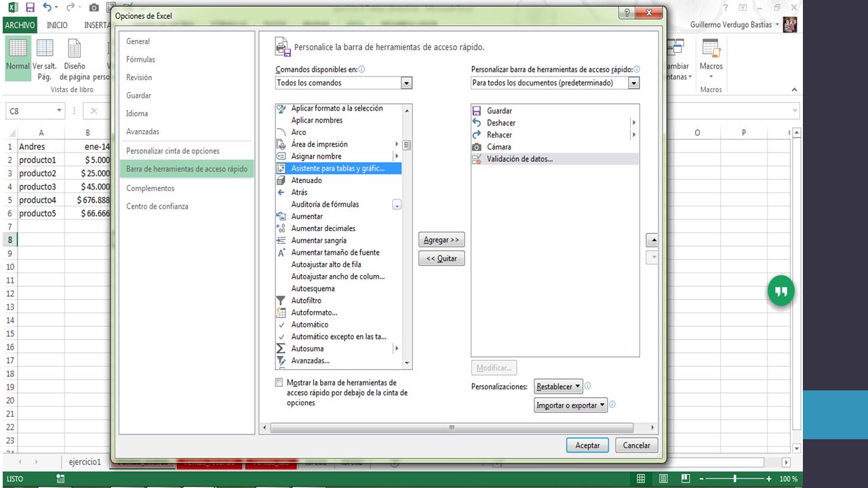Open General options category
Viewport: 868px width, 488px height.
(186, 41)
